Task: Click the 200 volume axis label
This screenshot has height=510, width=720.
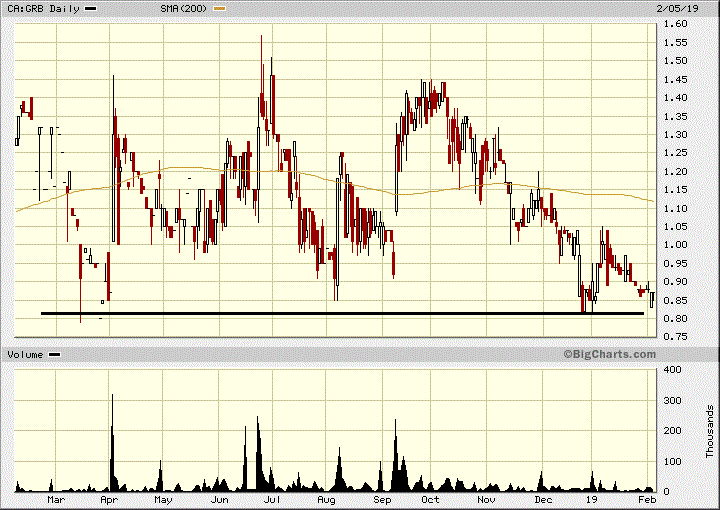Action: 673,431
